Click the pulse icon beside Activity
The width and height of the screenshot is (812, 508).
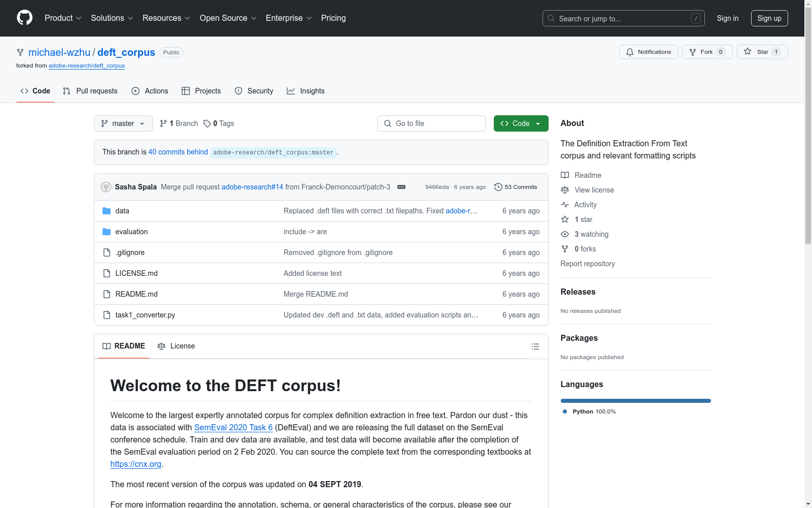tap(565, 205)
